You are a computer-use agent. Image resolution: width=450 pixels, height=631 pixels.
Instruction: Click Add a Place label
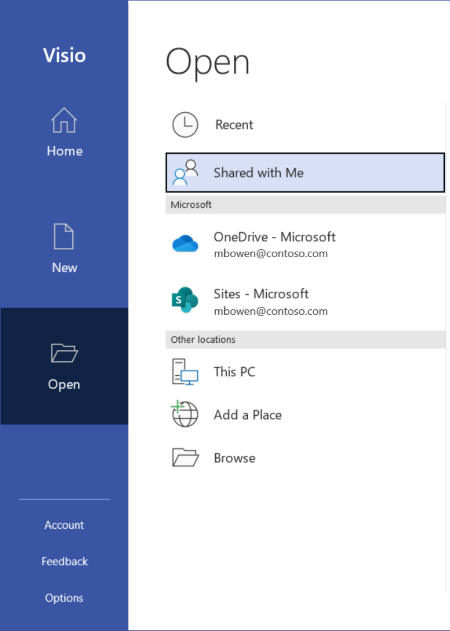point(248,415)
